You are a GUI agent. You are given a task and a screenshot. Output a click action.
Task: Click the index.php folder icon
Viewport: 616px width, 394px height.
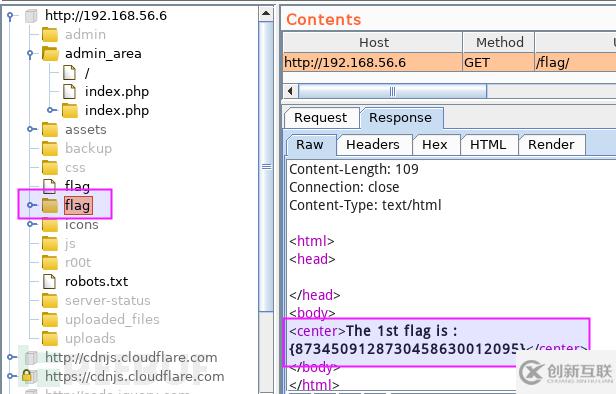(x=70, y=110)
